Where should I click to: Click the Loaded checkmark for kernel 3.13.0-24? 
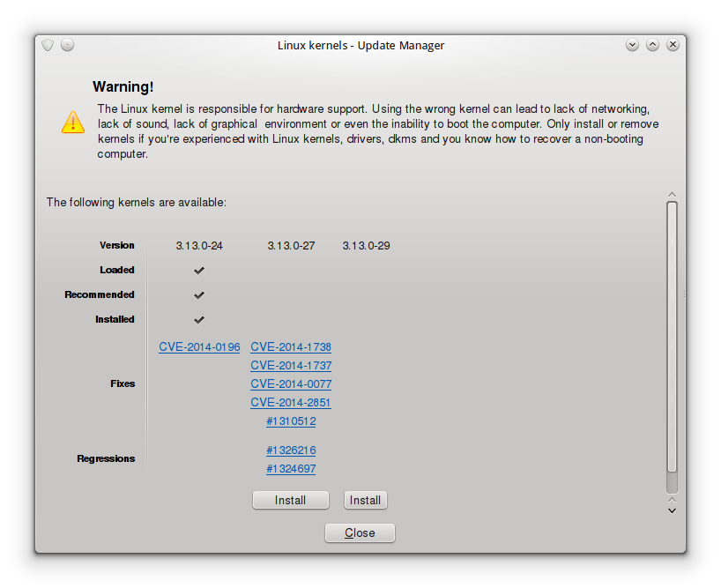199,271
